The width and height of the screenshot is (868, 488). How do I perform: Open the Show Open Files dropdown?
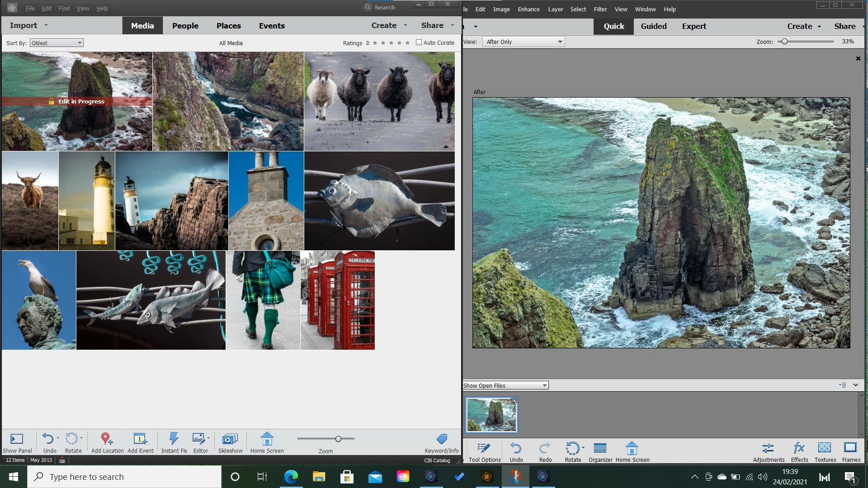(x=505, y=385)
